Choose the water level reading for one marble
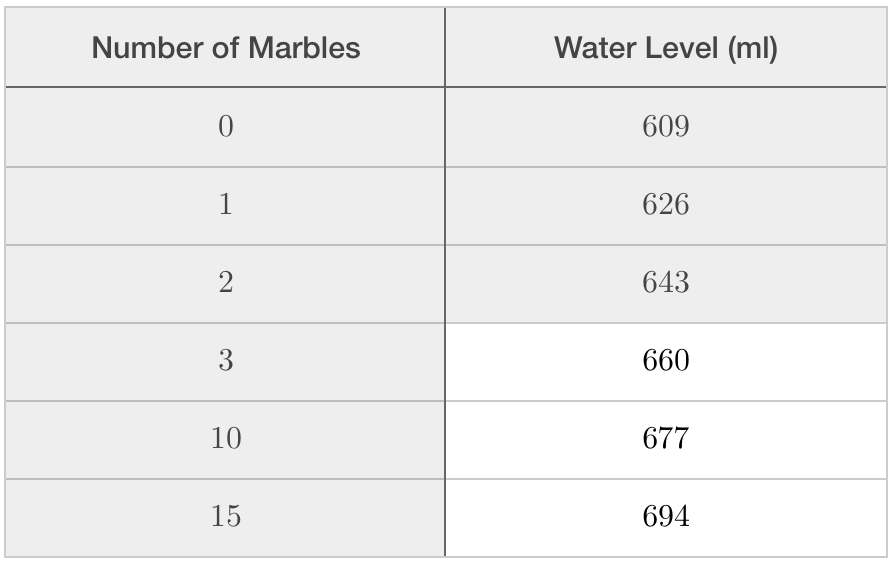The image size is (894, 564). coord(666,205)
